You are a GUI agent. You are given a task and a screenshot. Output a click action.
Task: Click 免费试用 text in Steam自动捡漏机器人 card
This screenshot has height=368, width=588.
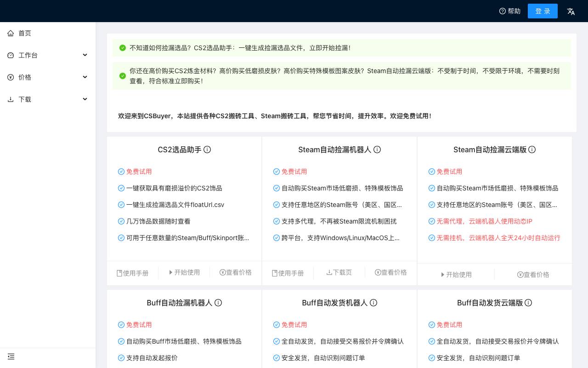tap(294, 172)
